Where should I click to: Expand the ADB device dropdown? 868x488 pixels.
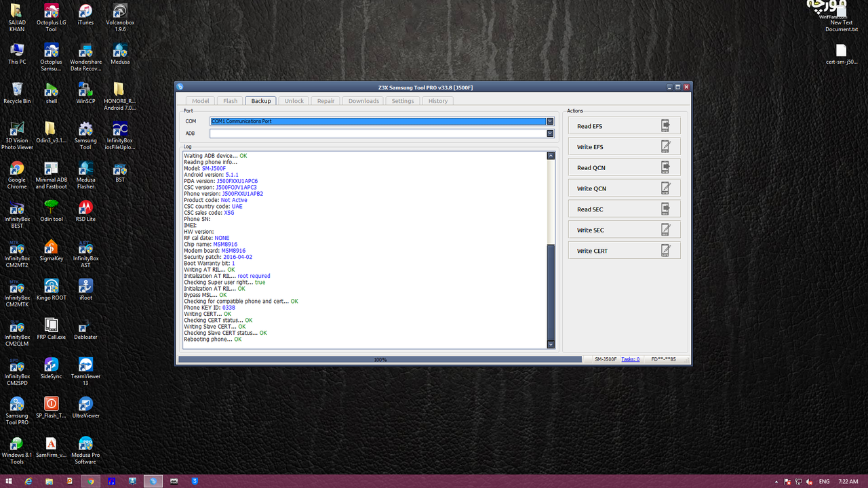pyautogui.click(x=550, y=134)
